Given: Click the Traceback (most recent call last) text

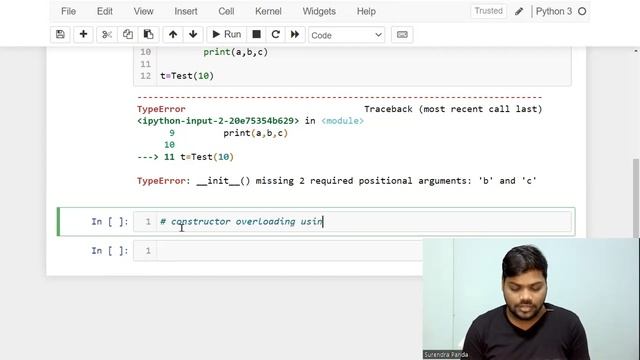Looking at the screenshot, I should (x=453, y=109).
